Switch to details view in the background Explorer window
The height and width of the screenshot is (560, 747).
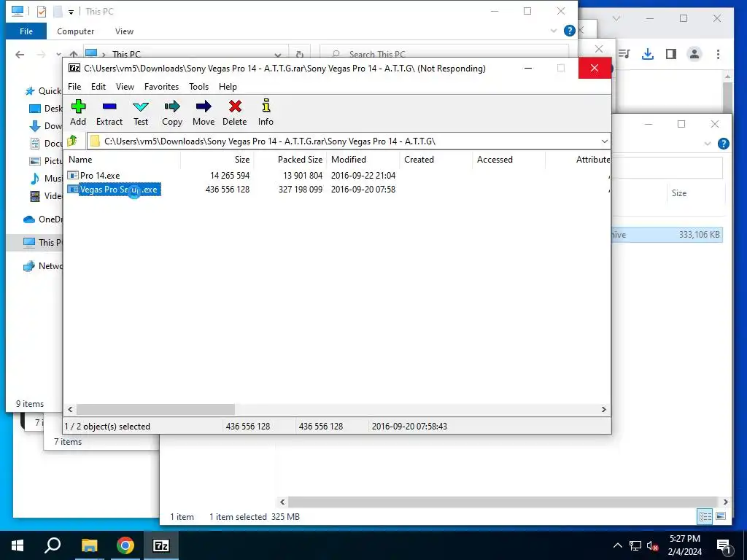click(705, 516)
